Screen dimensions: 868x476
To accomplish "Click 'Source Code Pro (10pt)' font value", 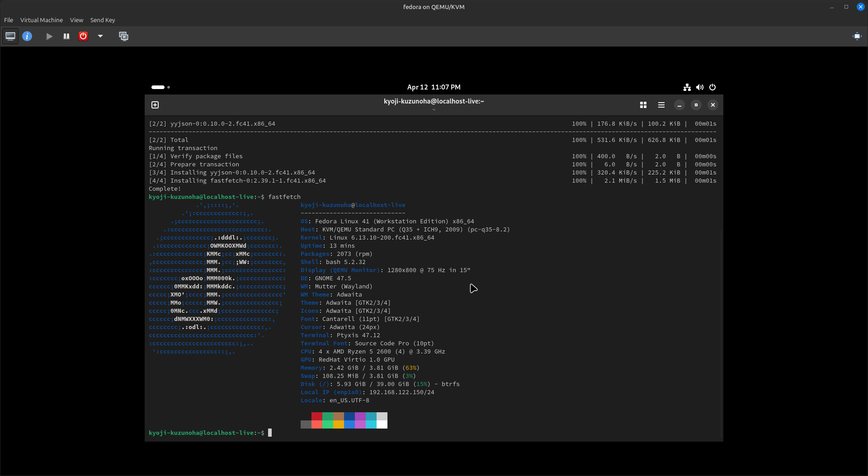I will coord(395,344).
